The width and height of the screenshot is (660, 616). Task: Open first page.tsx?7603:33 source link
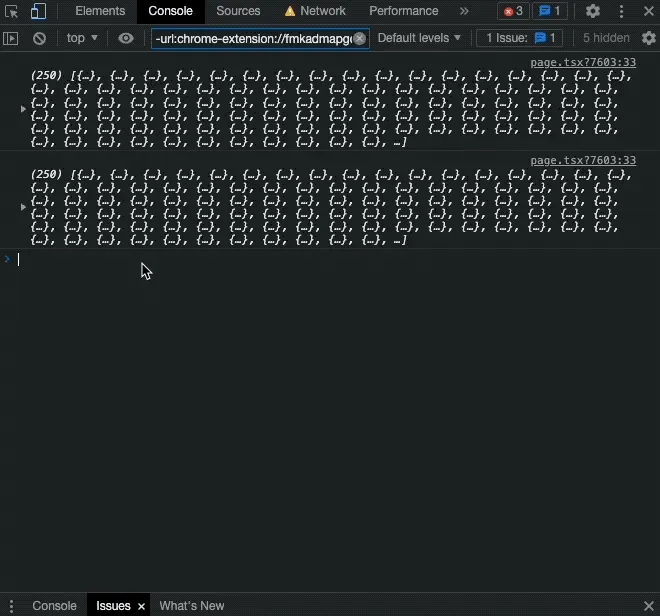point(583,62)
